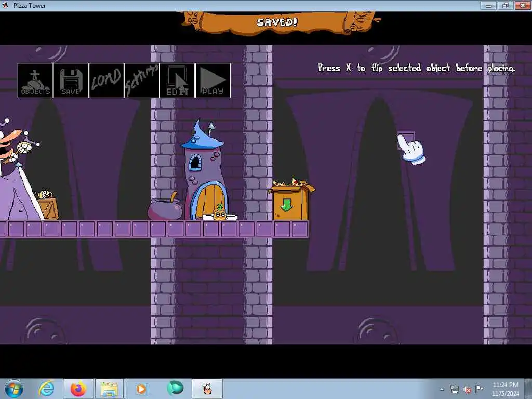The width and height of the screenshot is (532, 399).
Task: Click the 'Press X to flip' hint text
Action: [x=416, y=68]
